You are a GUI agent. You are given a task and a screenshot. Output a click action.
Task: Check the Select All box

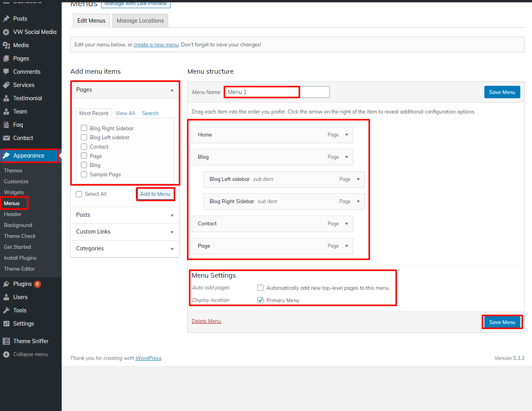[79, 194]
